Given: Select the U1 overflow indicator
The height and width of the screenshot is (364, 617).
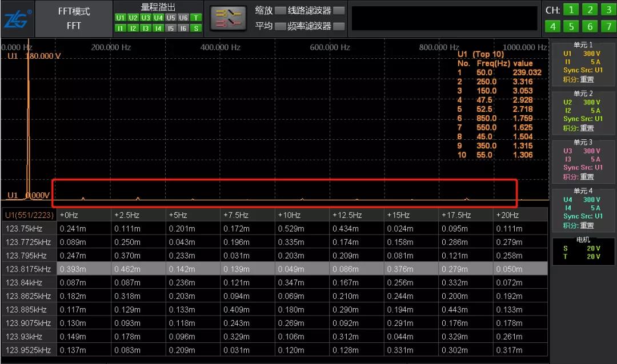Looking at the screenshot, I should pyautogui.click(x=120, y=18).
